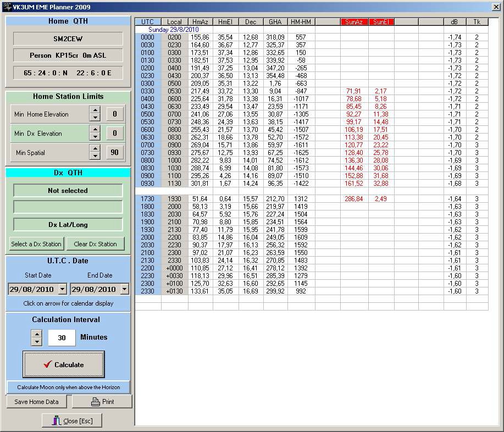Decrease the calculation interval minutes
504x432 pixels.
(x=36, y=341)
